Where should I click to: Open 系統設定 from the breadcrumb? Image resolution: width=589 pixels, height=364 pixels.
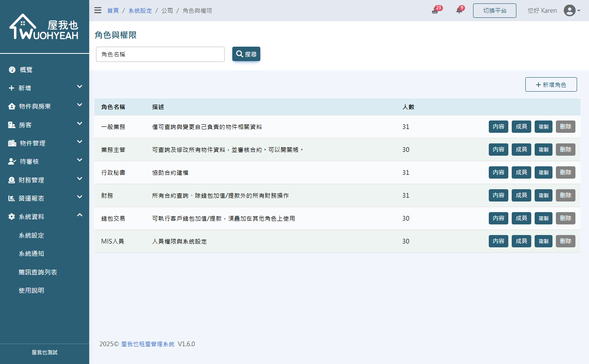(140, 10)
